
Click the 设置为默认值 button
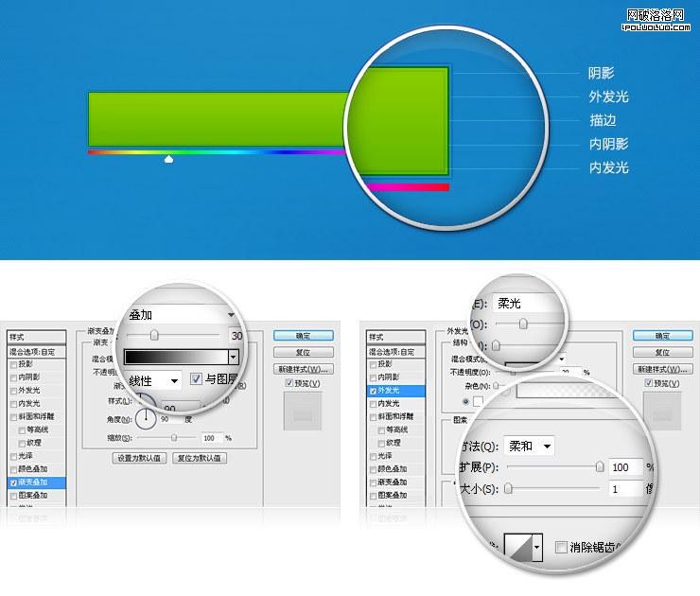coord(139,458)
